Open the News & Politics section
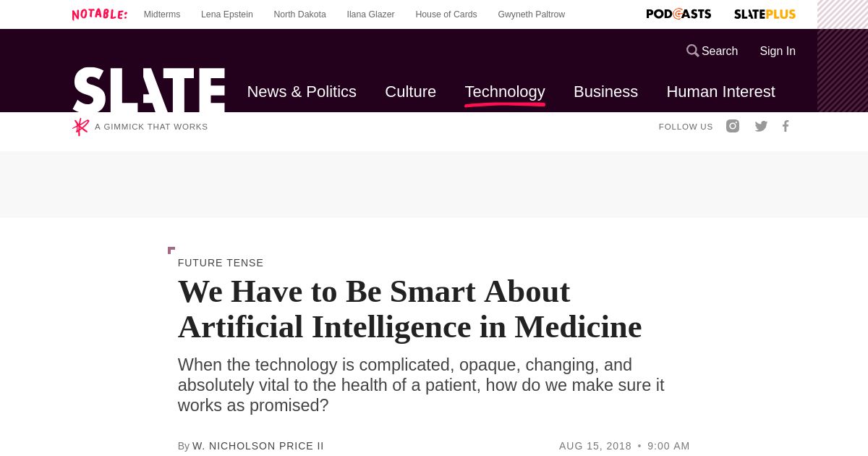This screenshot has width=868, height=456. click(302, 92)
